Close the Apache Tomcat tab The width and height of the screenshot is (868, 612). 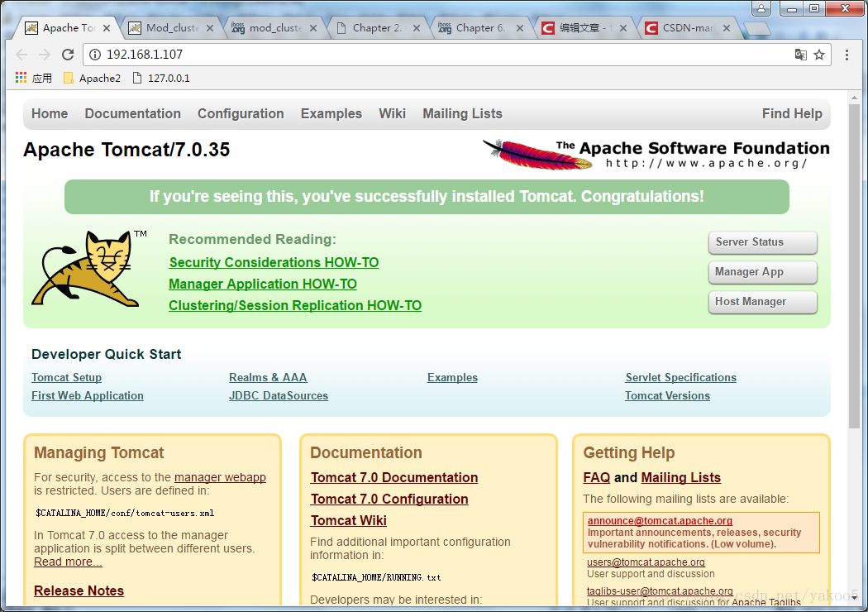click(107, 28)
